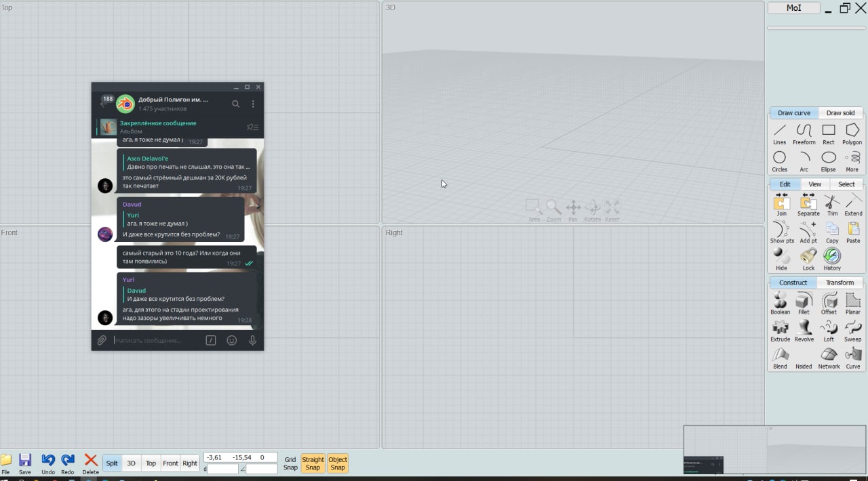Click the Save icon

[25, 464]
